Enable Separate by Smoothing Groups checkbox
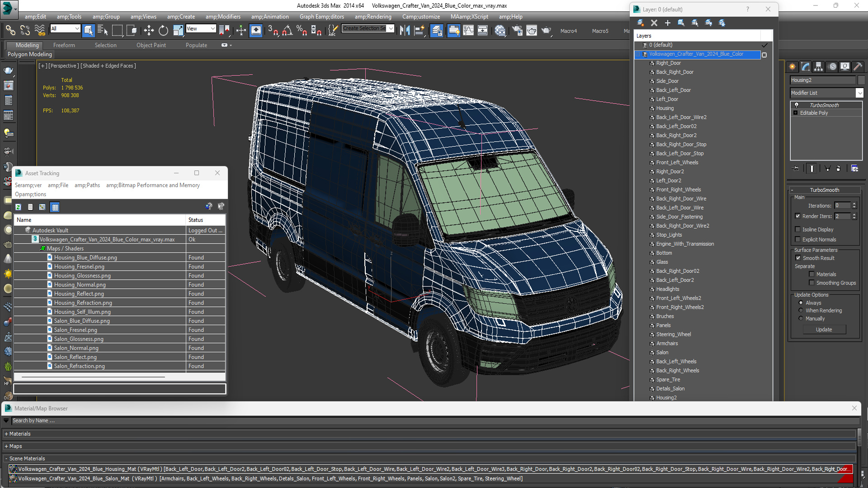The height and width of the screenshot is (488, 868). [811, 283]
